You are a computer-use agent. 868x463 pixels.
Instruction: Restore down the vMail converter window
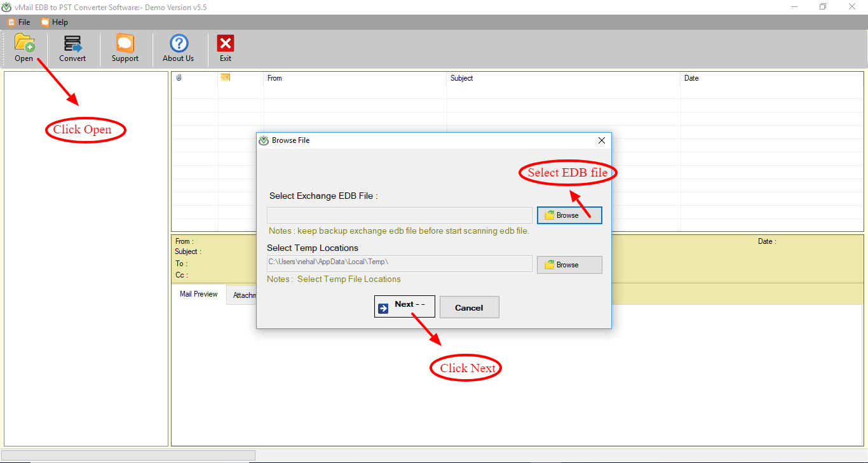[823, 7]
